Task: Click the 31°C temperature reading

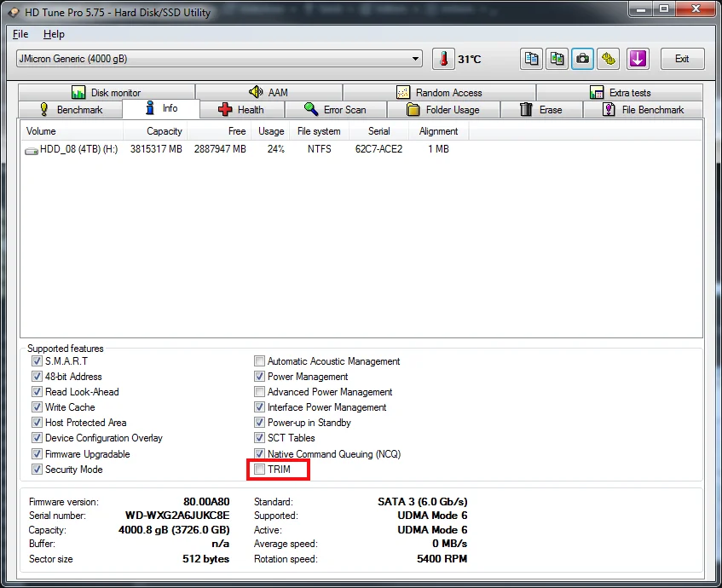Action: 469,59
